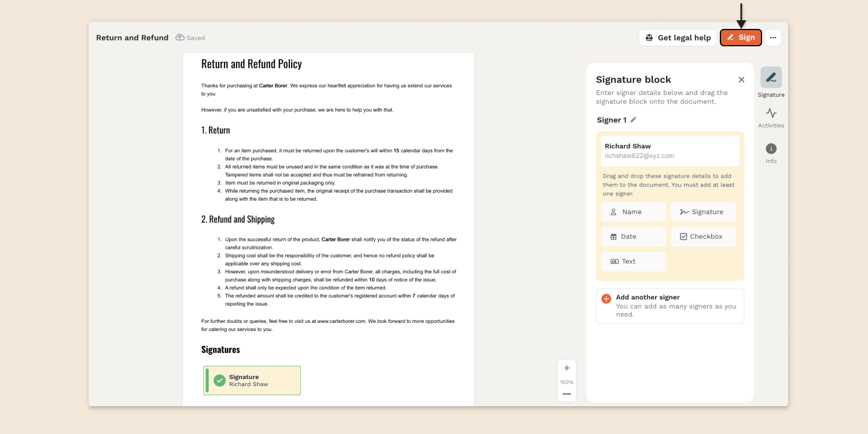The image size is (868, 434).
Task: Zoom in with the plus button
Action: [x=567, y=368]
